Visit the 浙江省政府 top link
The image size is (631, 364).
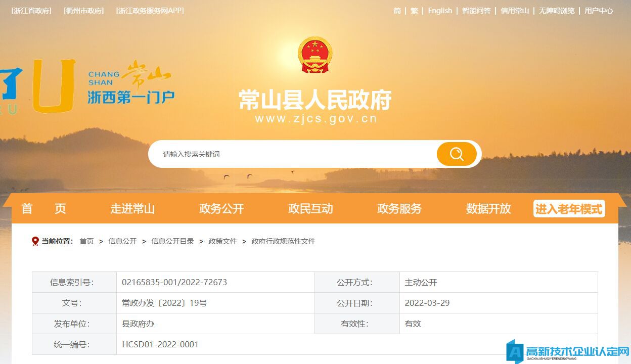coord(31,11)
